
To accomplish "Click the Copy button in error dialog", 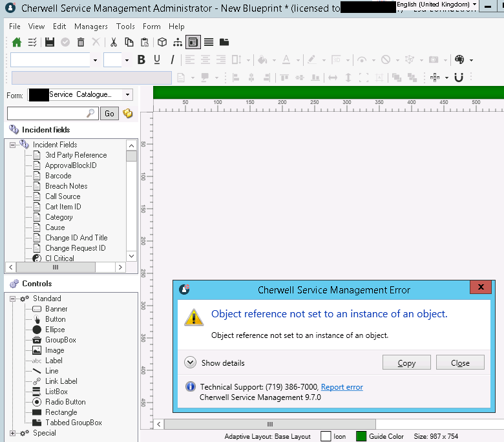I will 406,363.
